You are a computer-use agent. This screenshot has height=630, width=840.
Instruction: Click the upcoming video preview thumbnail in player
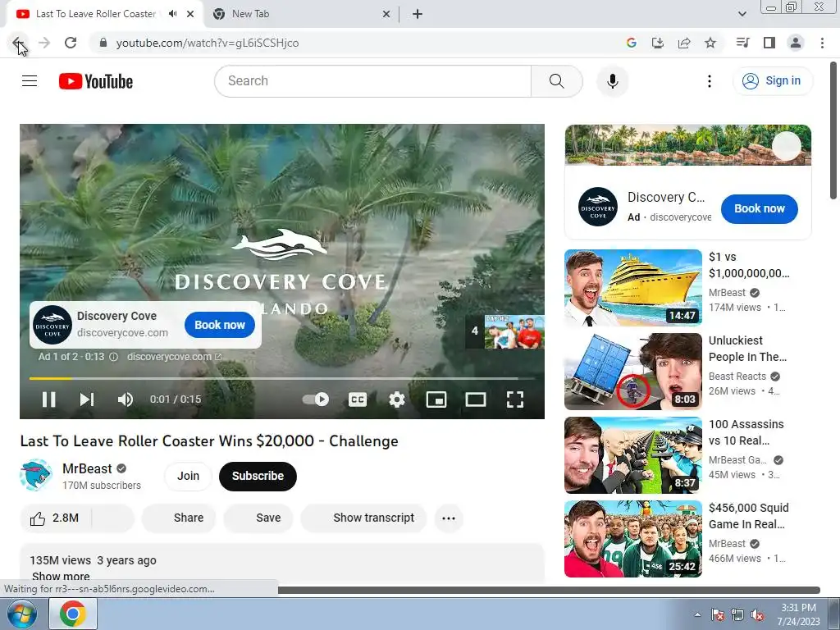click(514, 331)
